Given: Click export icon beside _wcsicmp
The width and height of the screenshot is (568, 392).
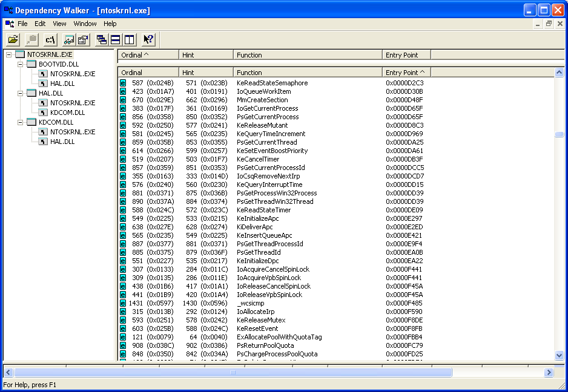Looking at the screenshot, I should [123, 303].
